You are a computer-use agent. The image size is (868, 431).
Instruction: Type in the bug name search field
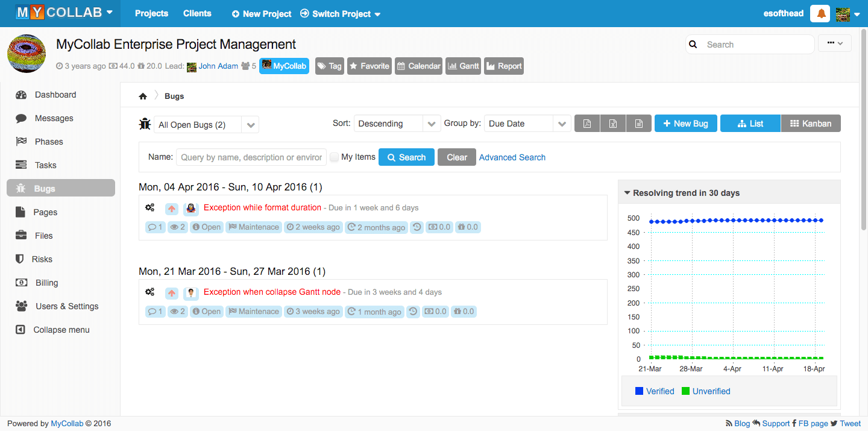251,157
